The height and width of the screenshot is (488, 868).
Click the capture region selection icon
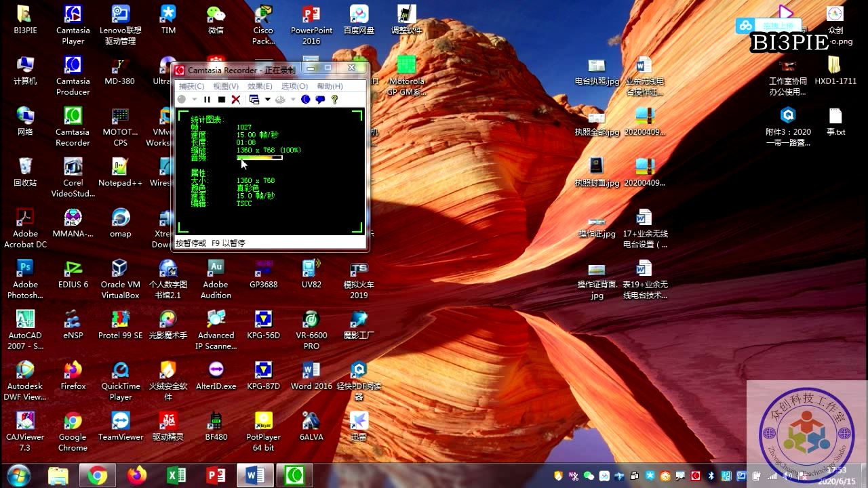[x=254, y=100]
